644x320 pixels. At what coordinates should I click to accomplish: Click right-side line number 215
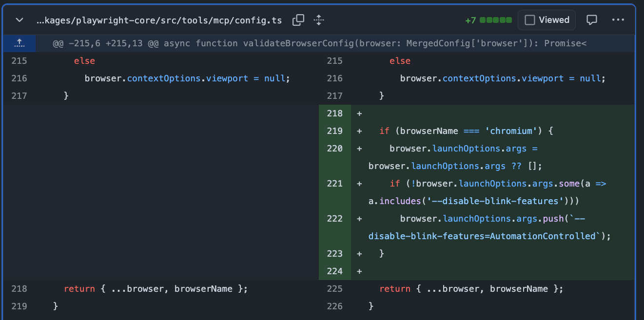pos(334,61)
